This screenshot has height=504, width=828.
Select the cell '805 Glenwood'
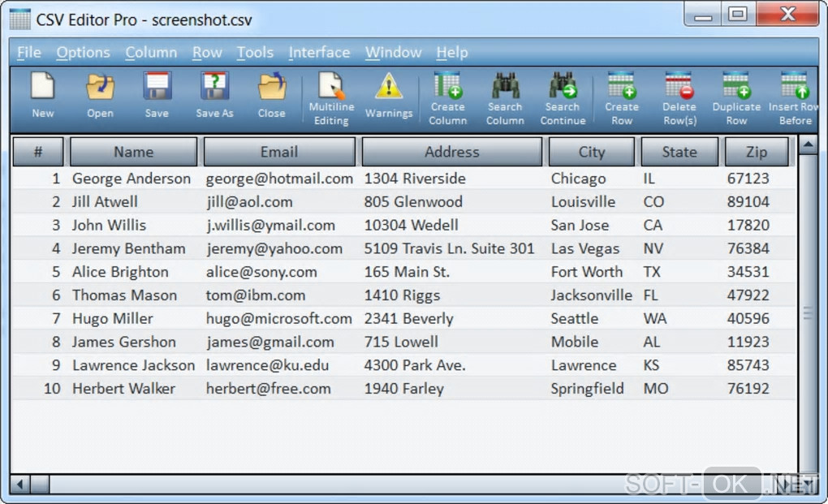(x=413, y=201)
